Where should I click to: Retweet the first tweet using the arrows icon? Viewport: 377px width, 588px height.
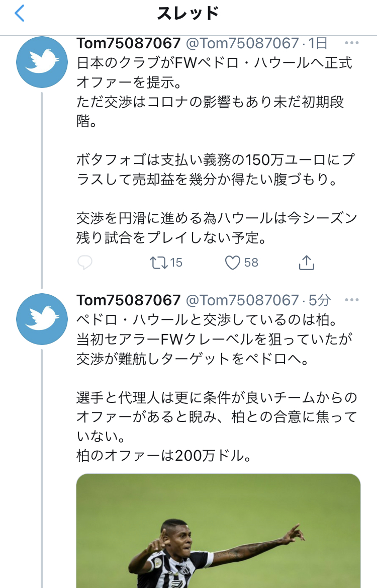click(x=159, y=262)
